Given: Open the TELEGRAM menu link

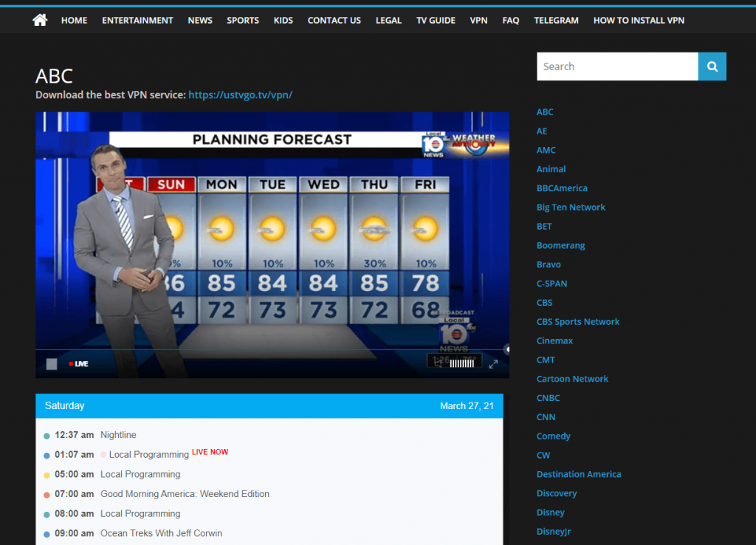Looking at the screenshot, I should click(557, 20).
